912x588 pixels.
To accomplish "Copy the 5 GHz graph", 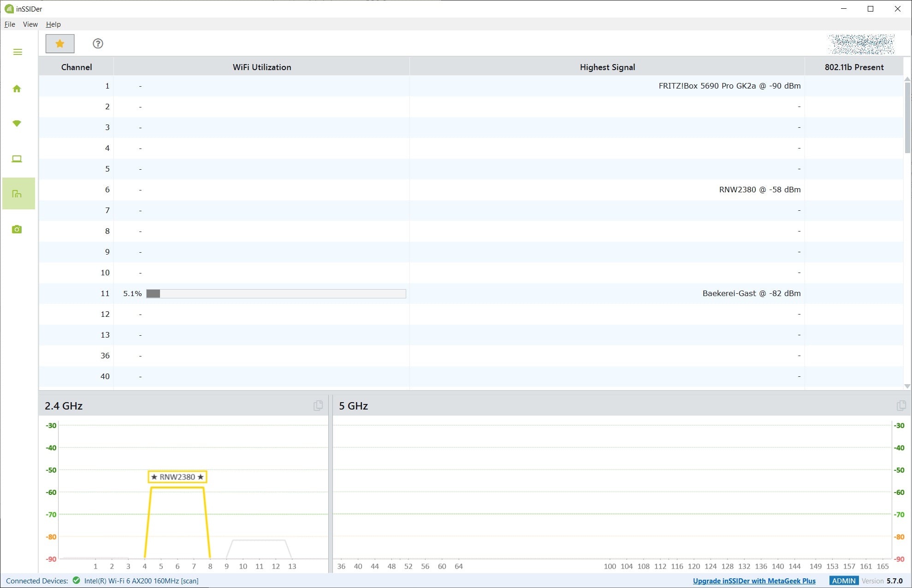I will coord(901,405).
